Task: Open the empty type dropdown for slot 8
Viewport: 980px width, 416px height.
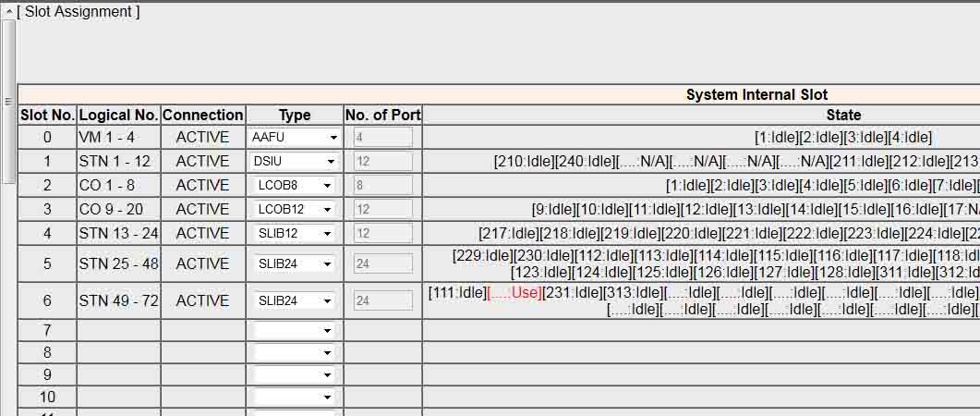Action: (x=295, y=352)
